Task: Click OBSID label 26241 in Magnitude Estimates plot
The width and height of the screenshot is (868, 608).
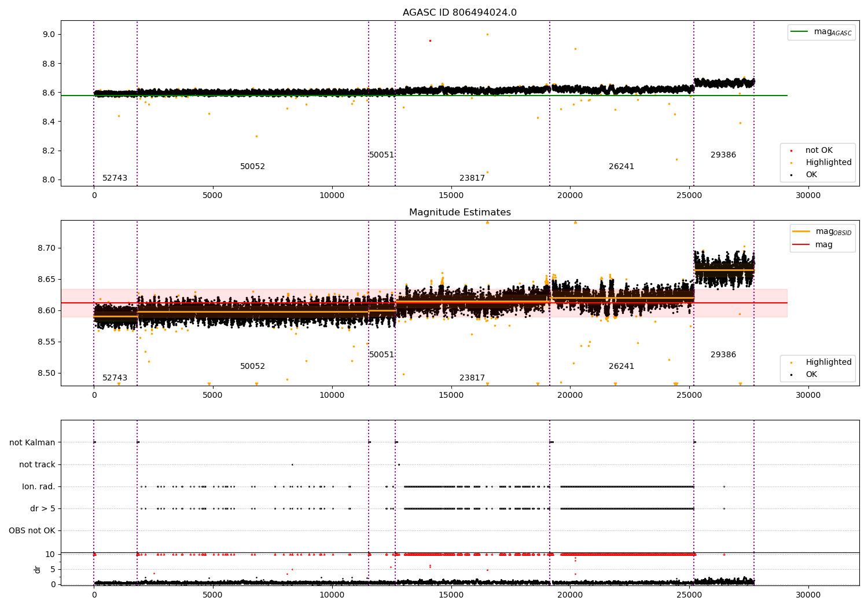Action: [x=621, y=367]
